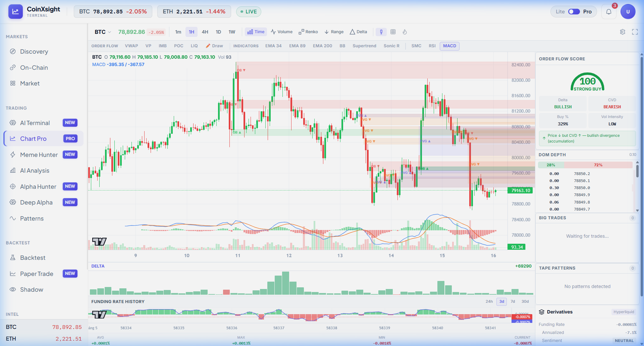The width and height of the screenshot is (644, 346).
Task: Open chart settings gear icon
Action: [623, 32]
